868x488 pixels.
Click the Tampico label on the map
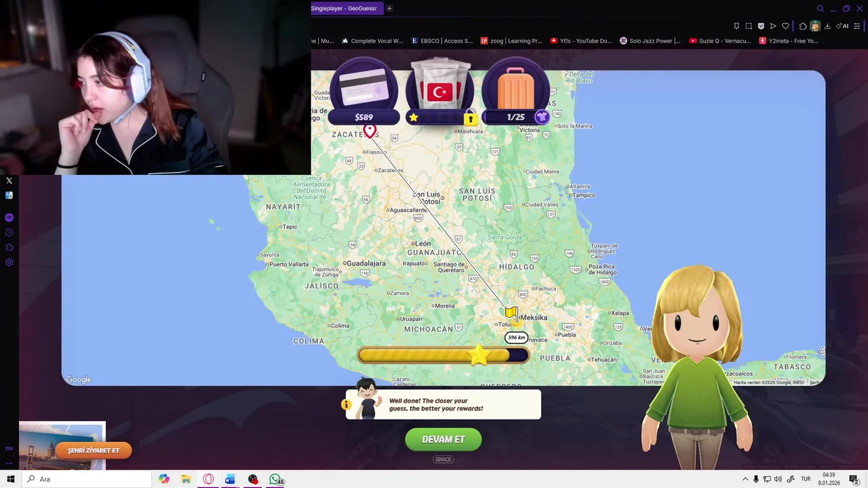583,195
